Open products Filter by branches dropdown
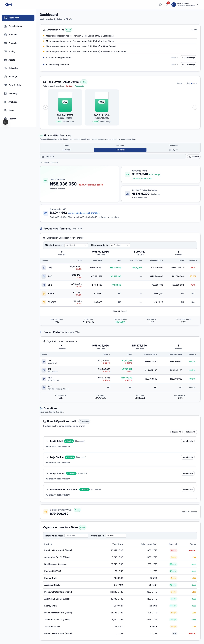 click(76, 245)
